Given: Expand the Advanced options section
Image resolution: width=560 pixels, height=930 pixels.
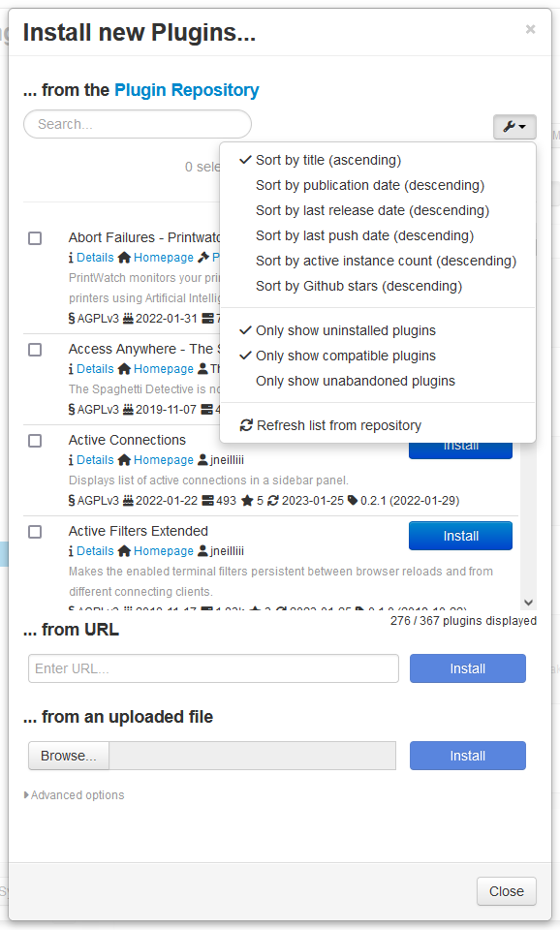Looking at the screenshot, I should 74,794.
